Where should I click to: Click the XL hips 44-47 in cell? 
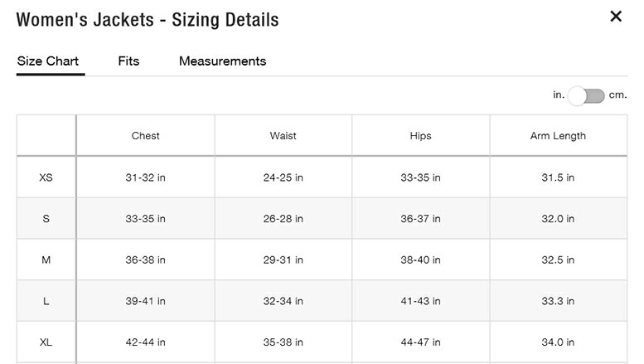[420, 342]
